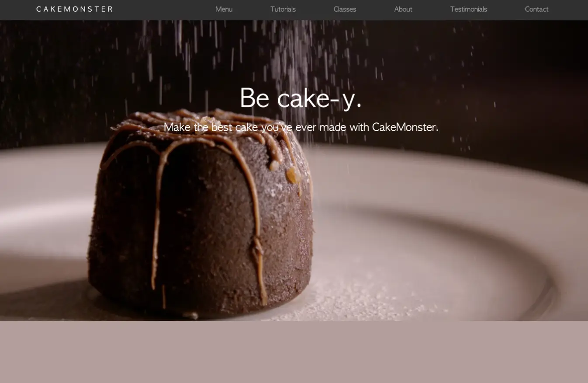Click the powdered sugar scattered on the plate
The image size is (588, 383).
[x=358, y=297]
